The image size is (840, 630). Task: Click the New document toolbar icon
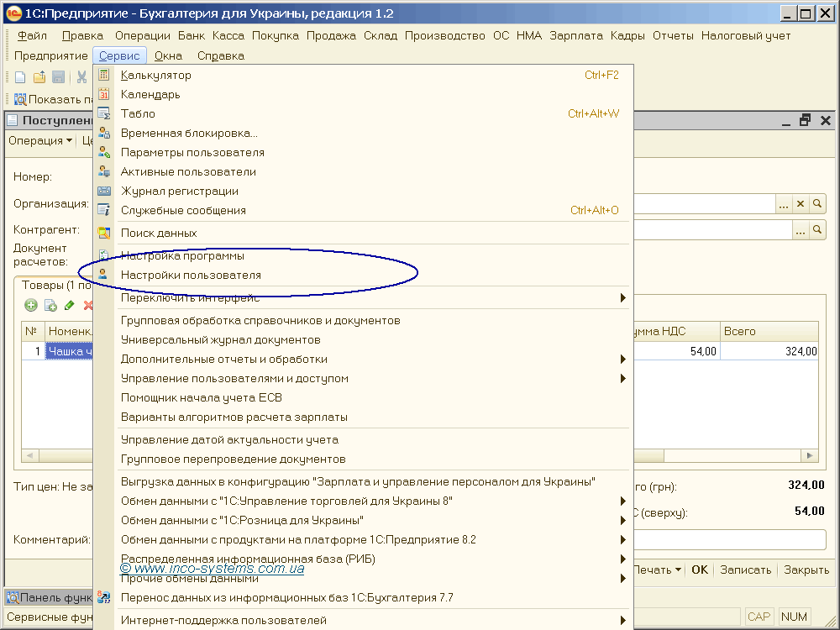(x=20, y=77)
